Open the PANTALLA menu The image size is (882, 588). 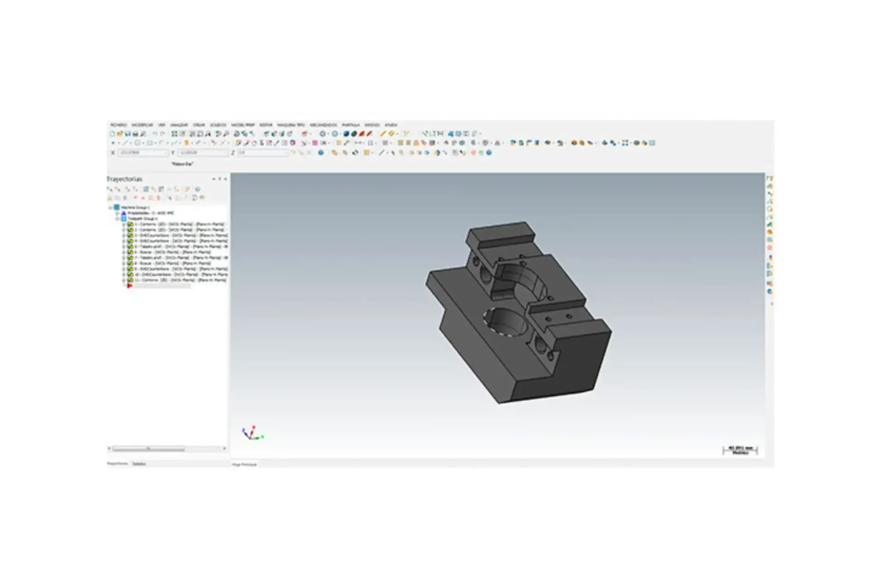(351, 125)
